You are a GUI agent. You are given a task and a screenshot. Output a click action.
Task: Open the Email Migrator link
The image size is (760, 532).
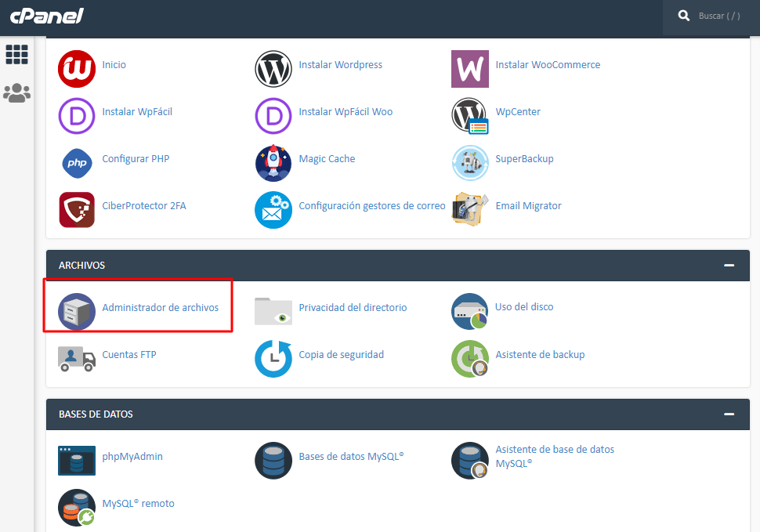click(528, 206)
